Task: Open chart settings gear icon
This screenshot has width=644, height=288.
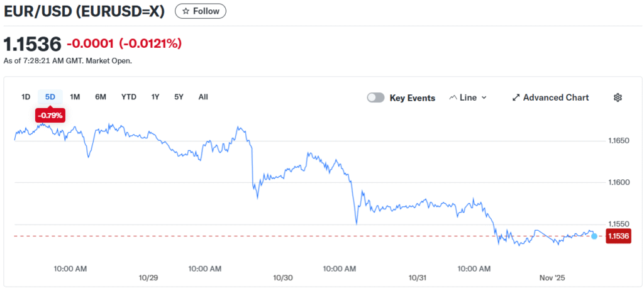Action: pyautogui.click(x=618, y=97)
